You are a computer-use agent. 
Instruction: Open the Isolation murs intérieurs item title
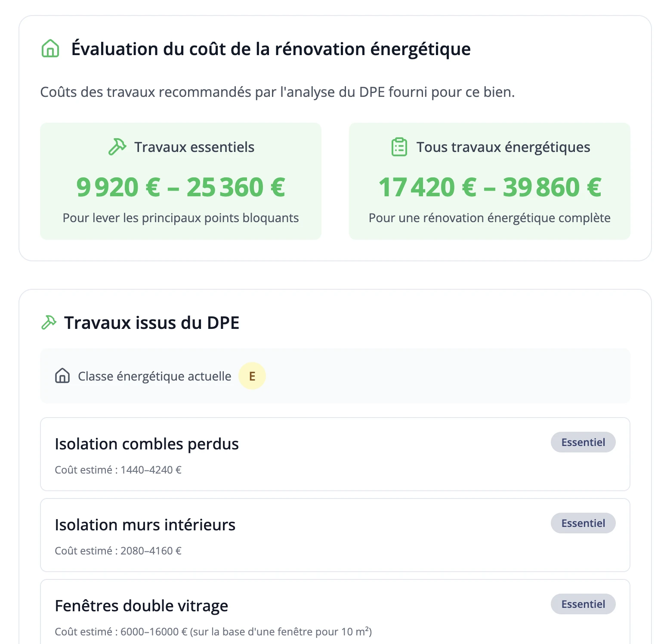coord(145,525)
